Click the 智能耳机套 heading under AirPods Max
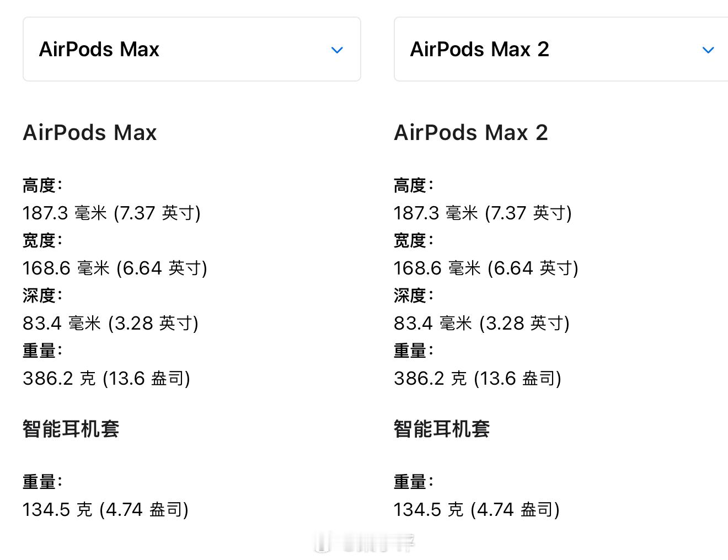This screenshot has width=728, height=560. (x=71, y=428)
